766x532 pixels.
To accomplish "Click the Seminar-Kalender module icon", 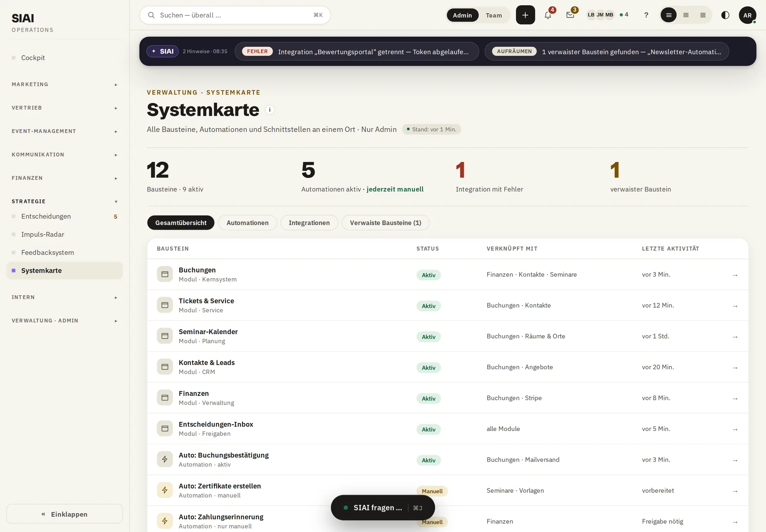I will point(165,336).
